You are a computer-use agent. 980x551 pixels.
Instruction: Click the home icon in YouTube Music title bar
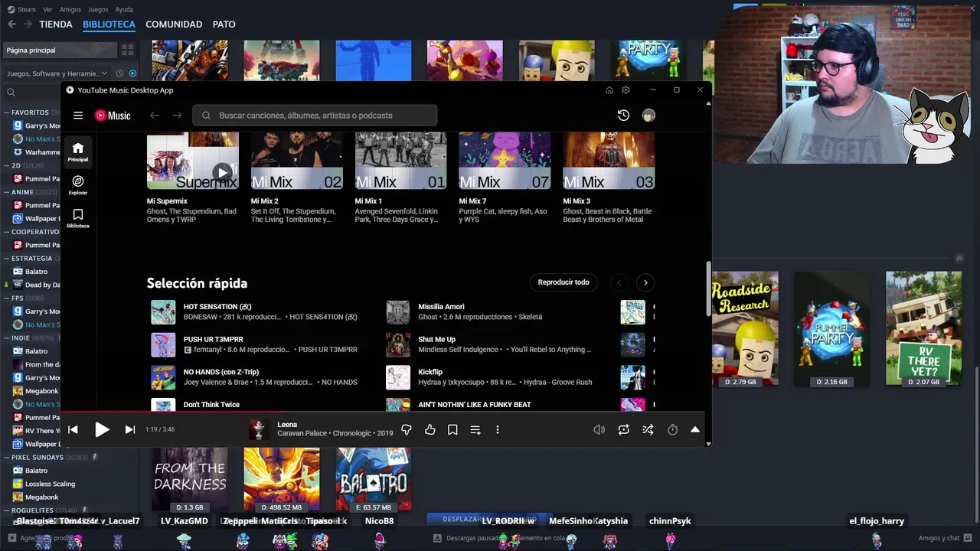click(x=609, y=90)
